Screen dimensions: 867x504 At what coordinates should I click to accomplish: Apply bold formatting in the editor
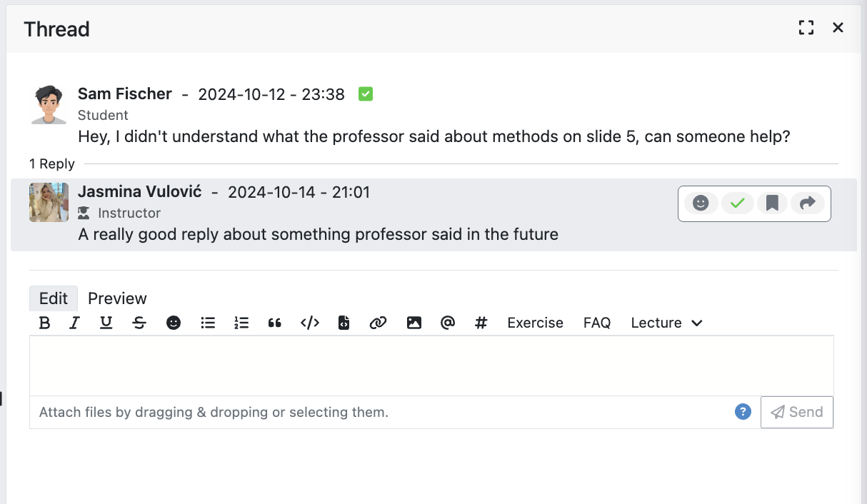click(44, 323)
